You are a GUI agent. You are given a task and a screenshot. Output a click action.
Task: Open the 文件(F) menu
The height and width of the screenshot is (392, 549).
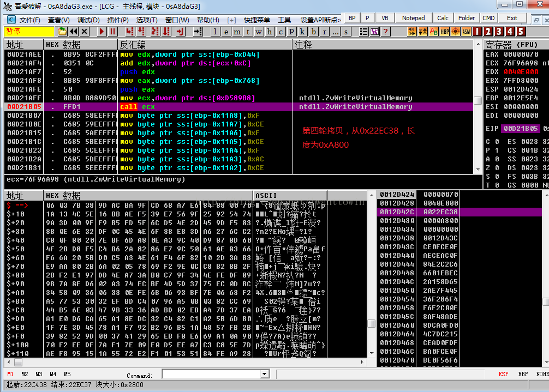pyautogui.click(x=30, y=20)
